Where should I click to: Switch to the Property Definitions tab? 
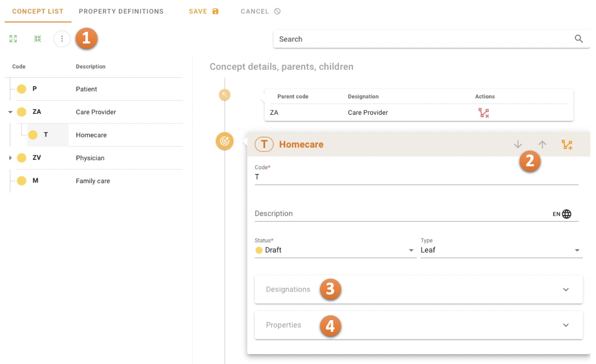point(121,11)
